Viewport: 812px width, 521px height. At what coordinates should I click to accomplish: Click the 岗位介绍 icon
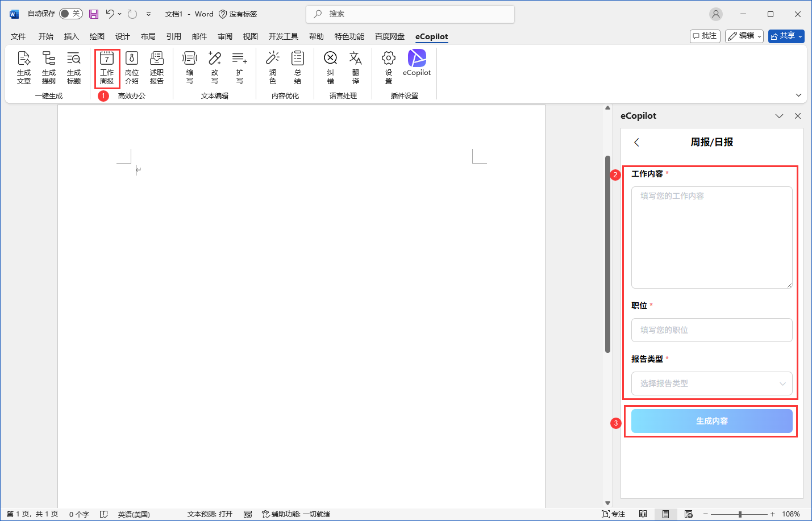click(132, 67)
